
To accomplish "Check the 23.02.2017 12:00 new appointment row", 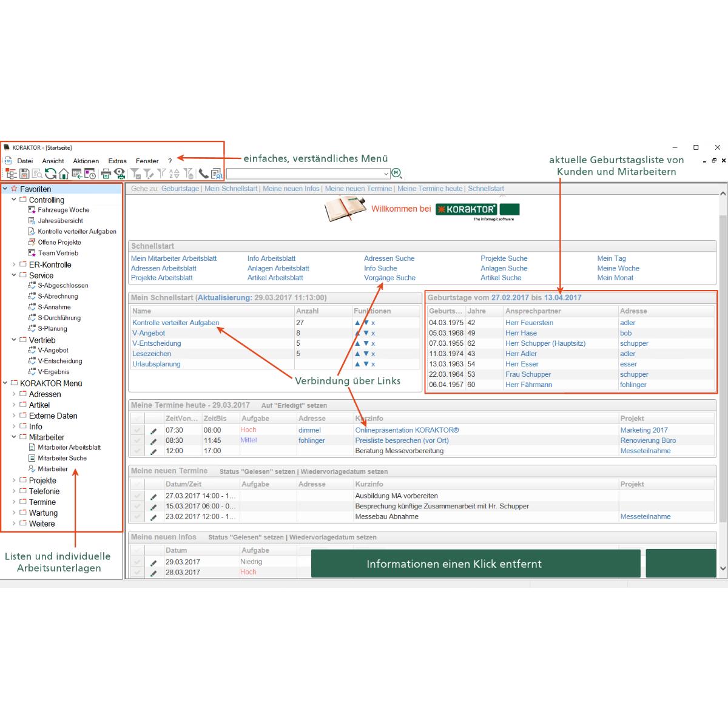I will (137, 516).
